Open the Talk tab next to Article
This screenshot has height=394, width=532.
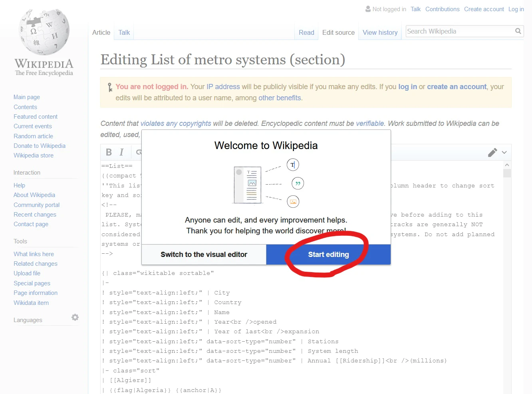click(124, 33)
